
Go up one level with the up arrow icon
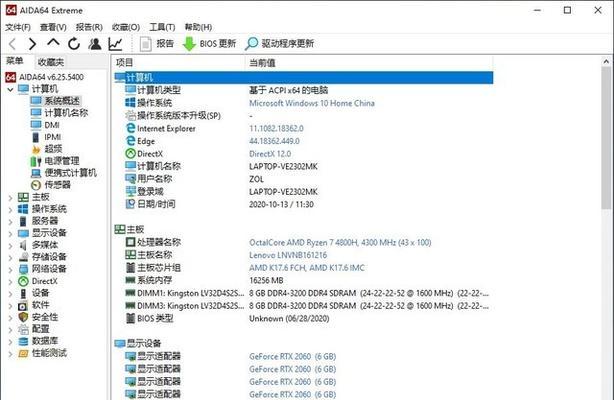point(53,42)
